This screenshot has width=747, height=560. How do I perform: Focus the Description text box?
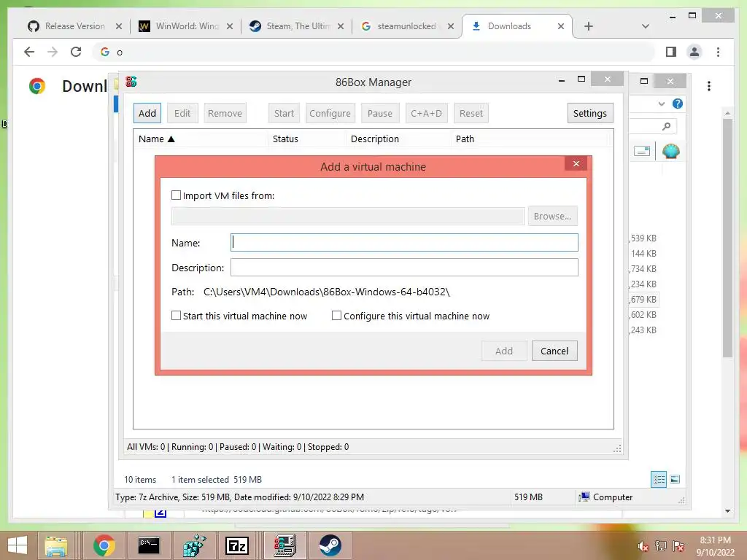404,267
